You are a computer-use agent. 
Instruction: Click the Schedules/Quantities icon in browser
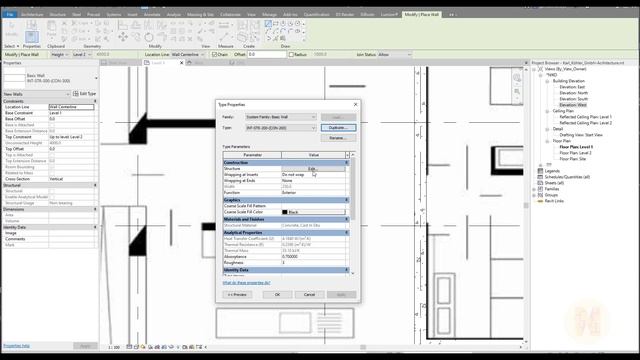point(540,177)
